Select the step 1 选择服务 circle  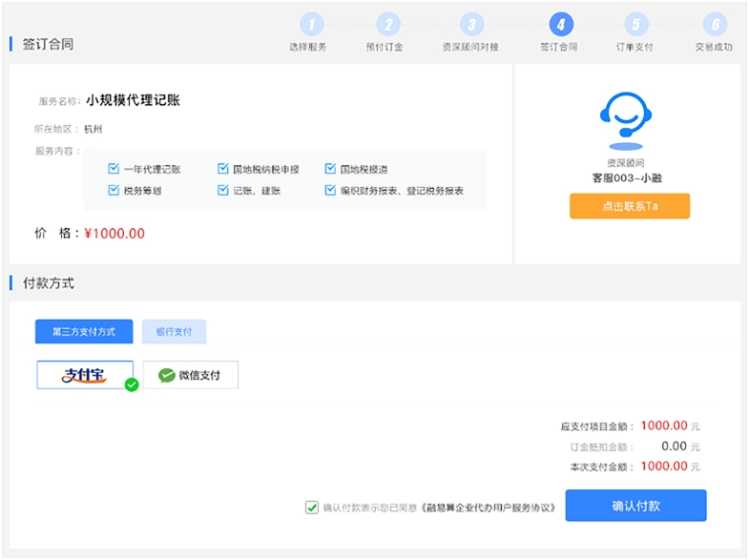[311, 25]
